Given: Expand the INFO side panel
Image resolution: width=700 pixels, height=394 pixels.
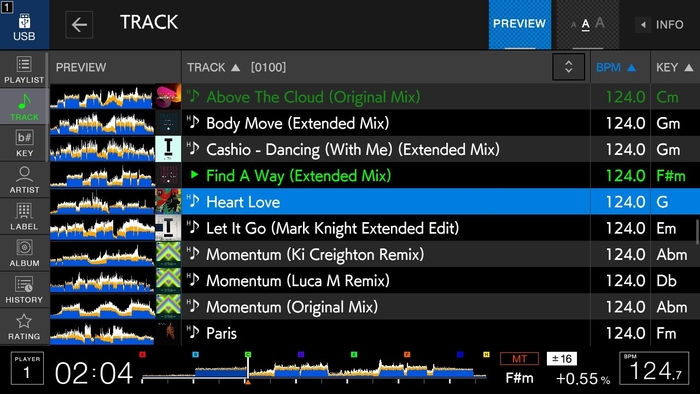Looking at the screenshot, I should [x=662, y=25].
